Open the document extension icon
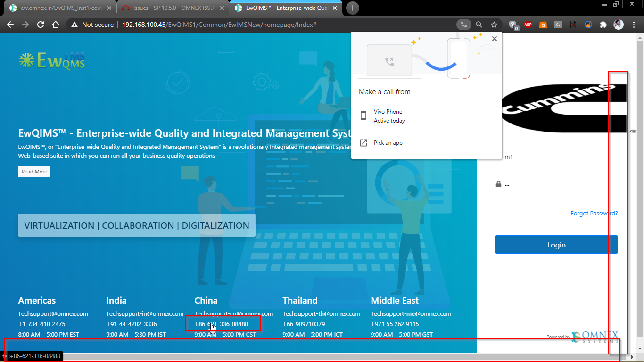The image size is (644, 362). pos(573,25)
